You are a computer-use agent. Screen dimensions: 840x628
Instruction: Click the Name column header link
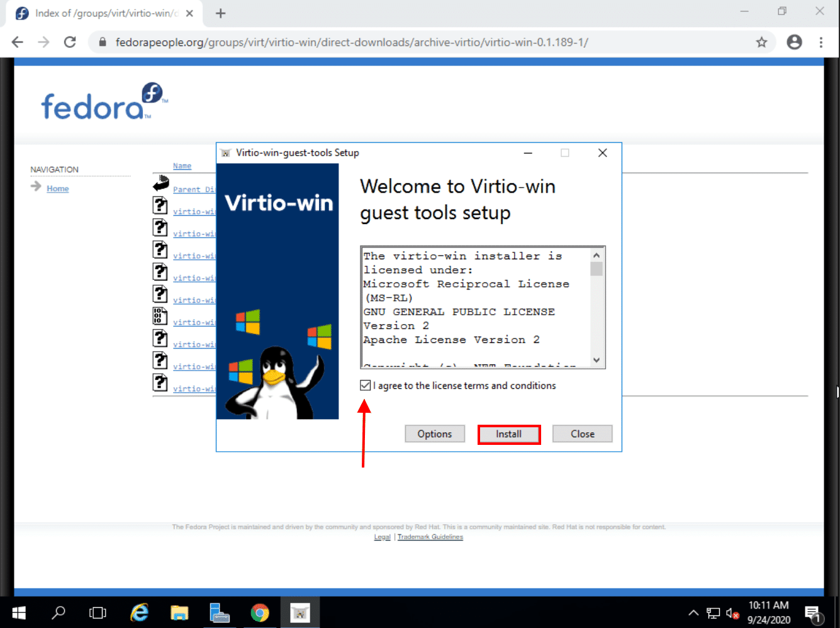click(182, 166)
